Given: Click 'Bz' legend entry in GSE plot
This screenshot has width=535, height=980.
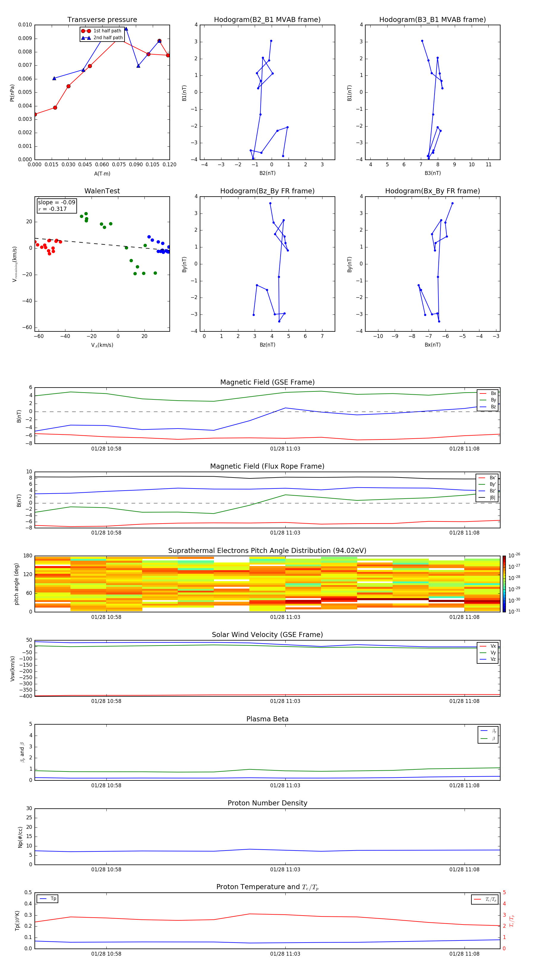Looking at the screenshot, I should click(x=488, y=407).
